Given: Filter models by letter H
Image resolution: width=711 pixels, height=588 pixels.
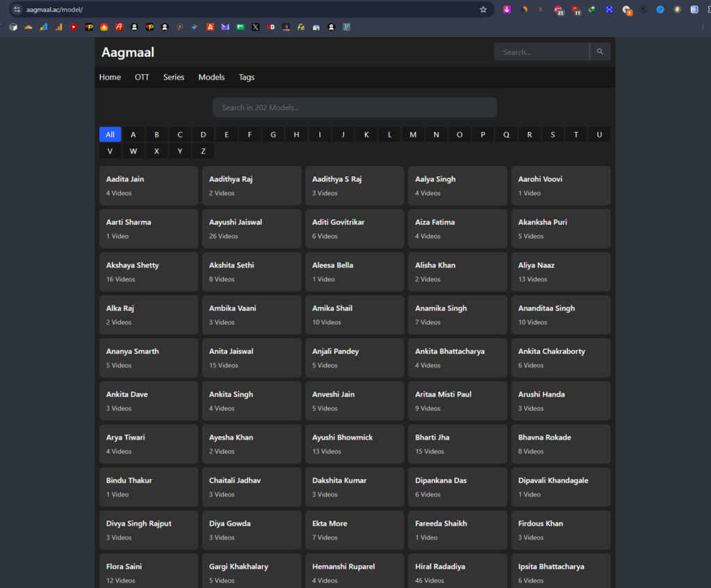Looking at the screenshot, I should [x=296, y=135].
